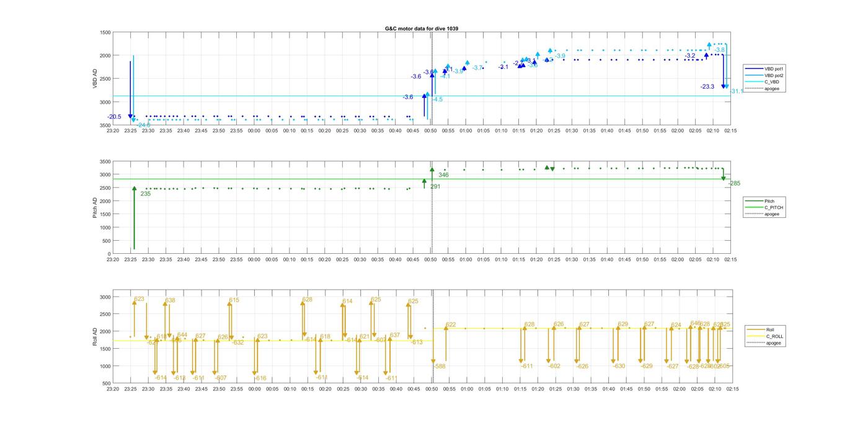Viewport: 868px width, 430px height.
Task: Click the '-20.5' annotation in the VBD plot
Action: [x=114, y=117]
